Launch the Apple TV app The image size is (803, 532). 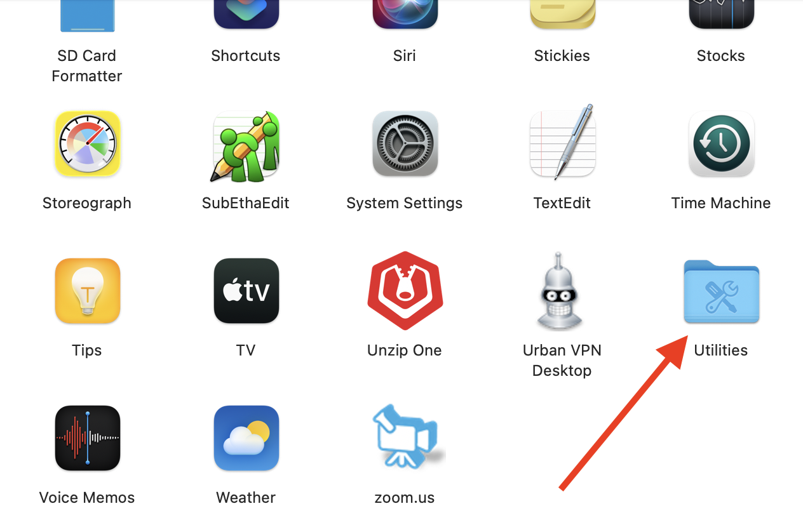[246, 291]
